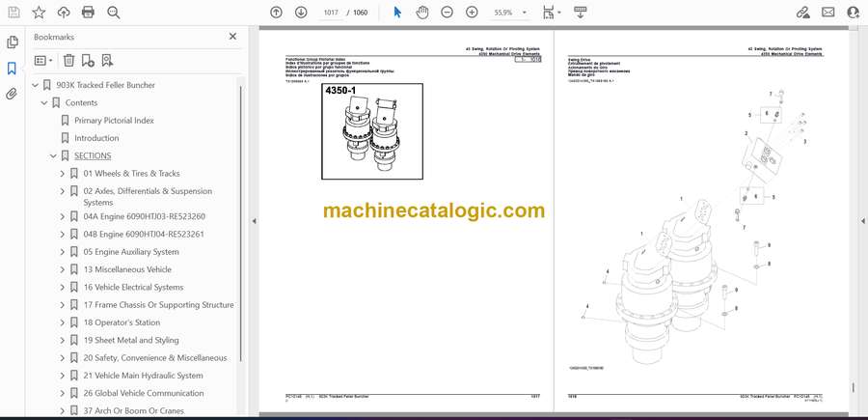This screenshot has height=420, width=868.
Task: Toggle the Attachments paperclip panel
Action: (13, 94)
